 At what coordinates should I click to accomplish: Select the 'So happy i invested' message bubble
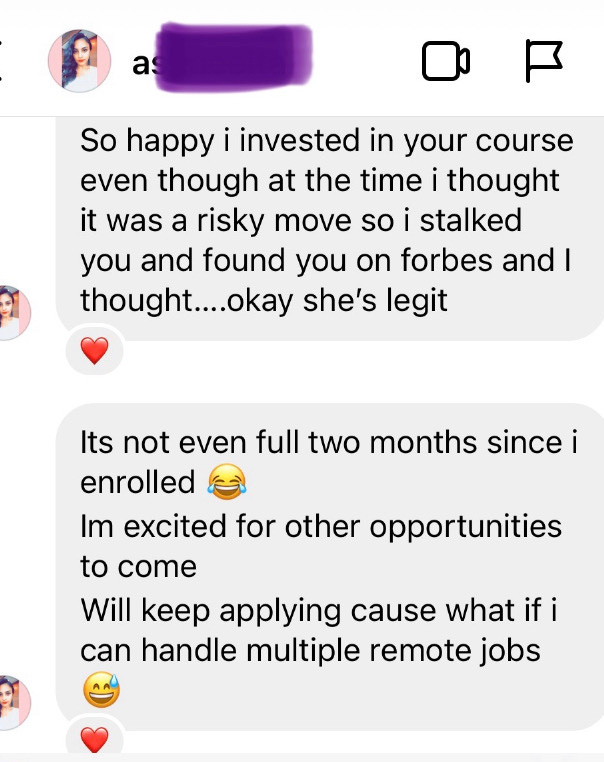click(x=329, y=228)
